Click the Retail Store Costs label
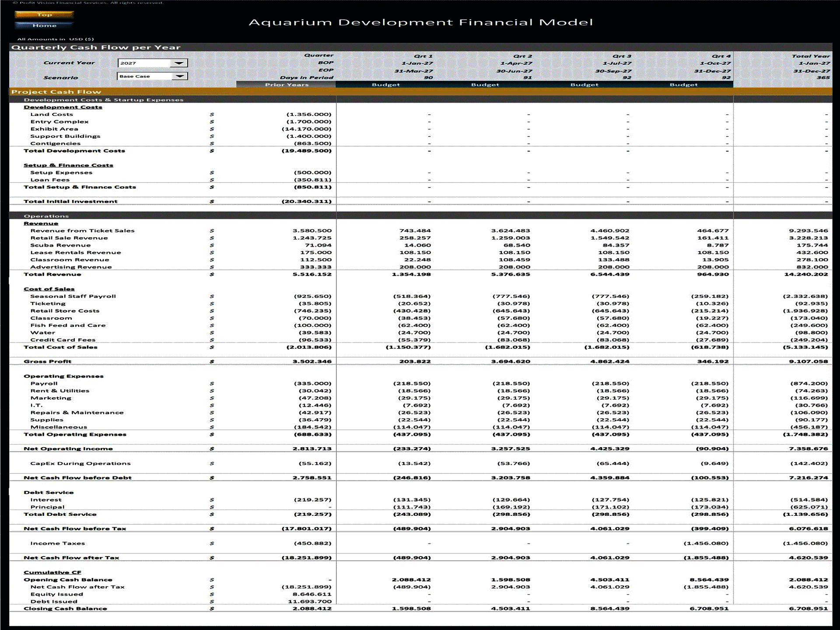 click(65, 311)
